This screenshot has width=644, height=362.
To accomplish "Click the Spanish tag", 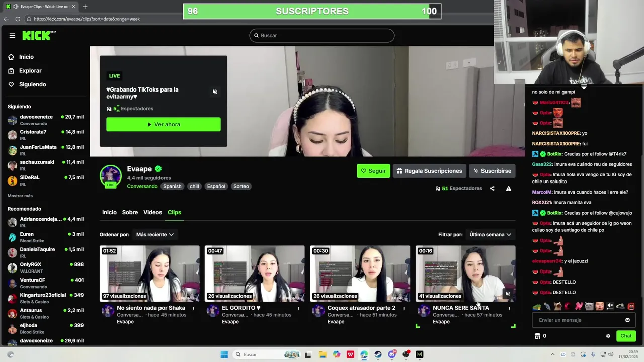I will 172,186.
